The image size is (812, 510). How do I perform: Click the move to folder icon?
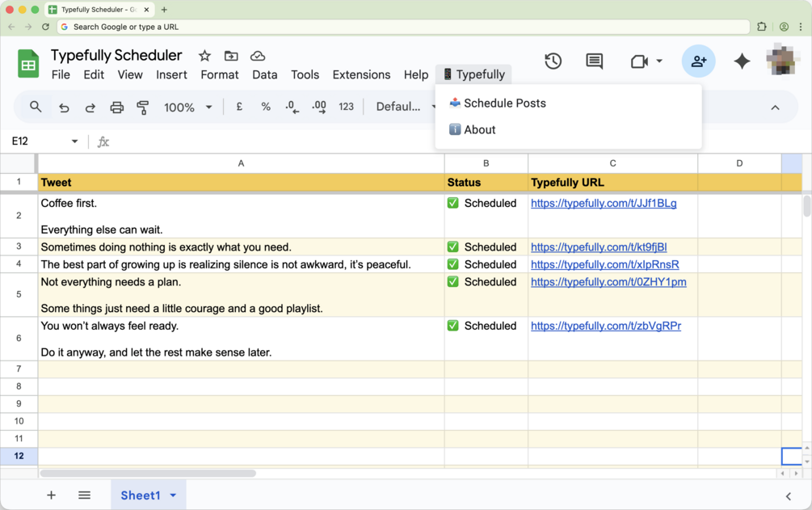click(x=231, y=56)
